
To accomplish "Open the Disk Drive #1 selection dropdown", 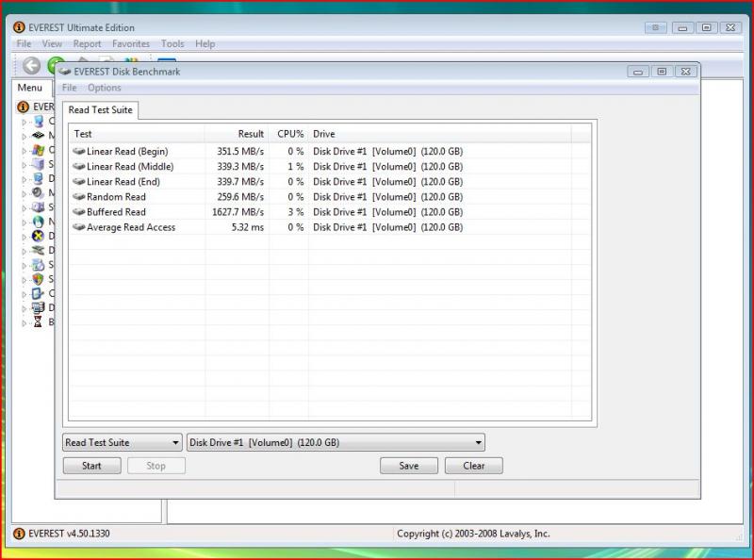I will click(x=336, y=442).
